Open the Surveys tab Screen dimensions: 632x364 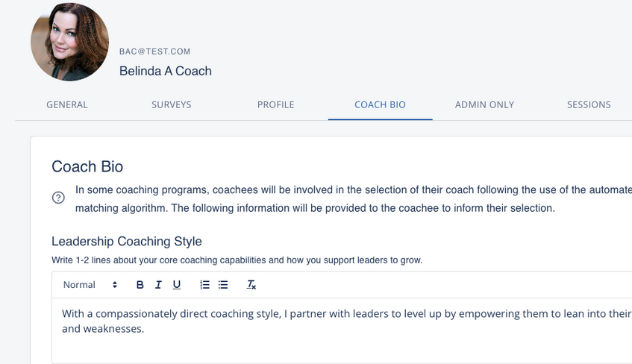[172, 105]
